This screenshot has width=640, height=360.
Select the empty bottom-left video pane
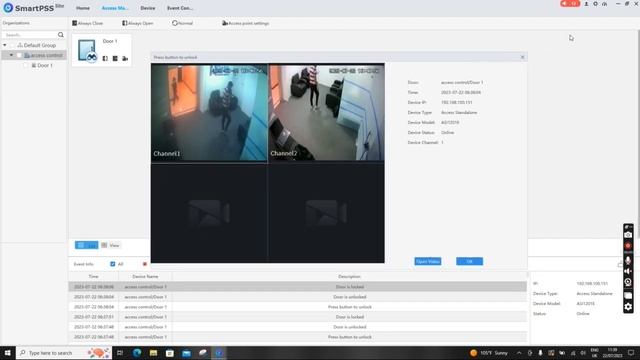209,213
